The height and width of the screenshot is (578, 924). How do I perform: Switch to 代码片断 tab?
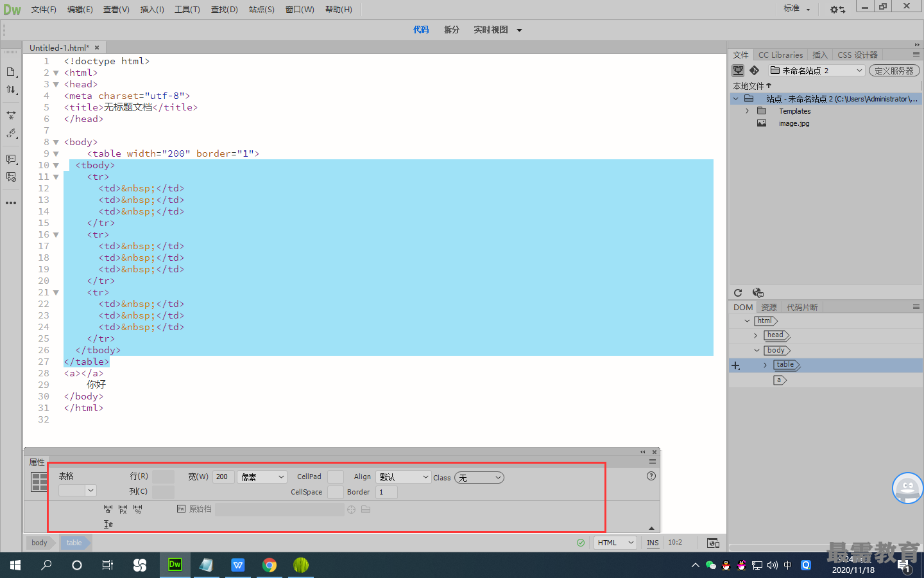(802, 308)
